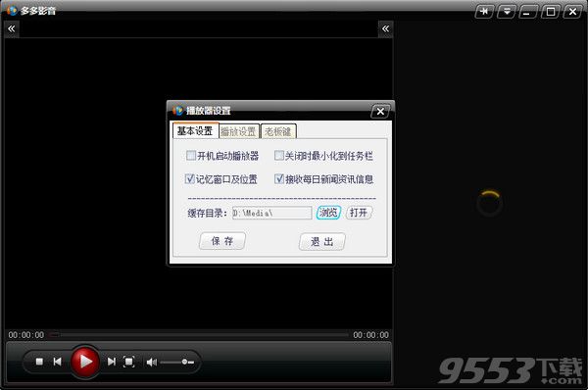Pin window with the always-on-top icon
Image resolution: width=588 pixels, height=390 pixels.
(484, 12)
